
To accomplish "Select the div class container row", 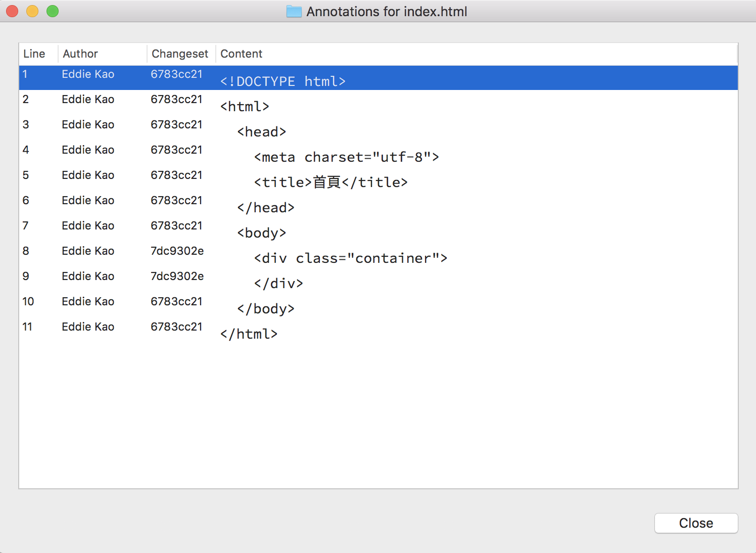I will point(350,258).
